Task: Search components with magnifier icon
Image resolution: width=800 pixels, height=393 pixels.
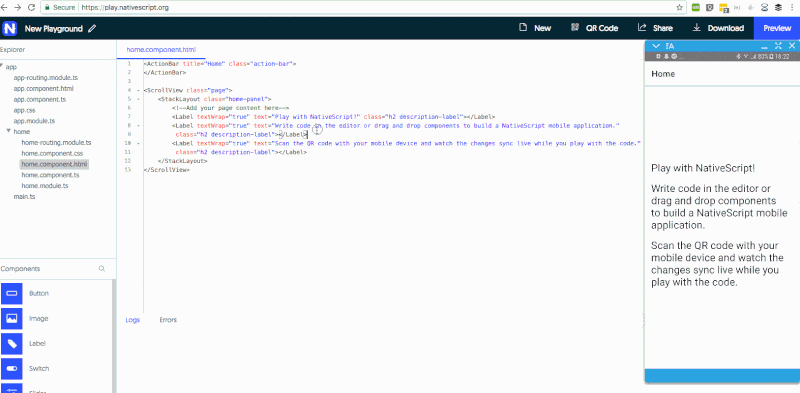Action: click(x=102, y=268)
